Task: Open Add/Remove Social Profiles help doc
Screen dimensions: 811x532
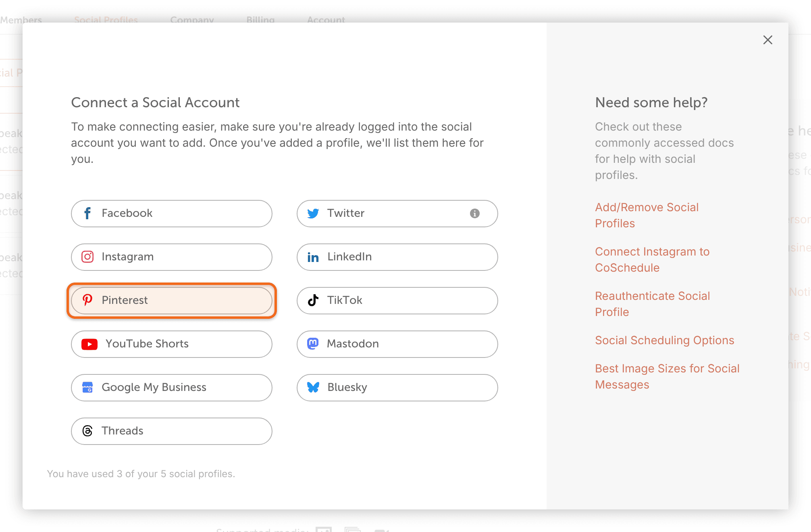Action: pos(647,215)
